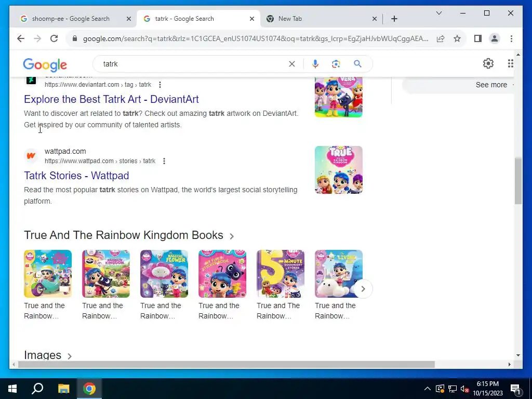The height and width of the screenshot is (399, 532).
Task: Open the tab search dropdown
Action: (438, 13)
